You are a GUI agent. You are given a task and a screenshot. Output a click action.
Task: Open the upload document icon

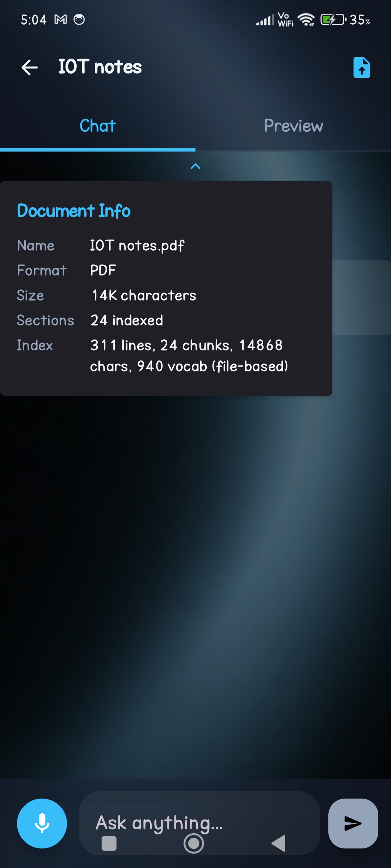[x=362, y=67]
